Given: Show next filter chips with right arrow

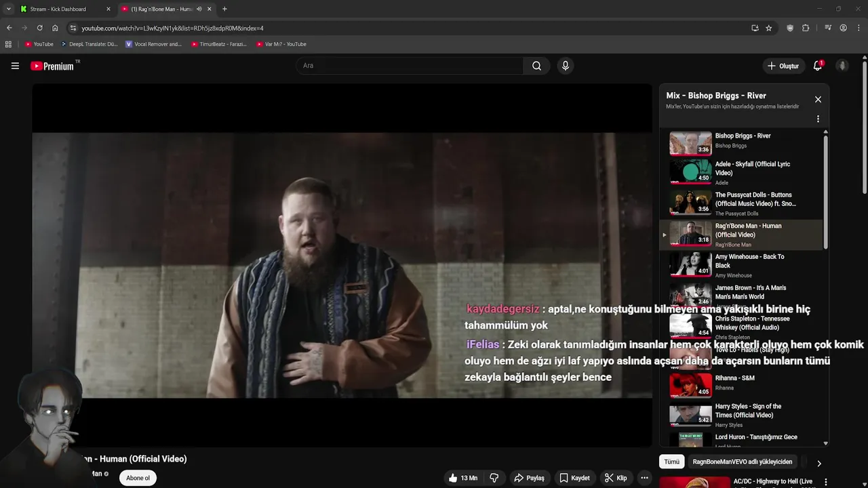Looking at the screenshot, I should point(818,464).
